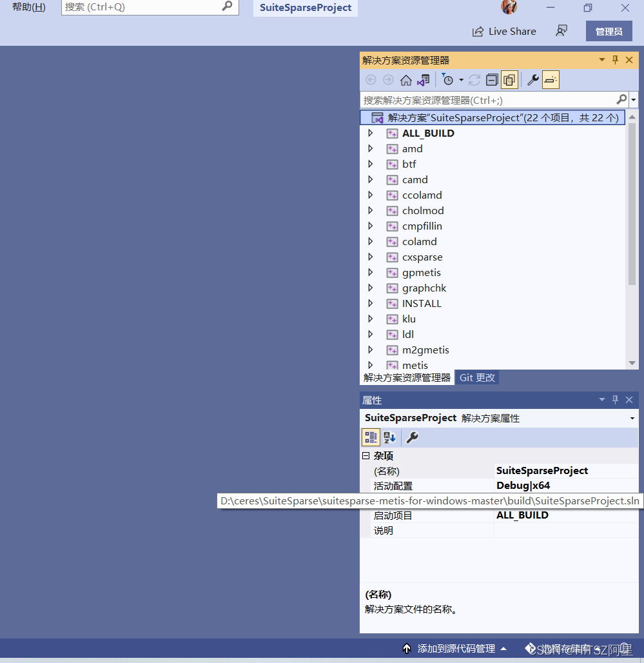The height and width of the screenshot is (663, 644).
Task: Click the cxsparse project icon
Action: point(392,257)
